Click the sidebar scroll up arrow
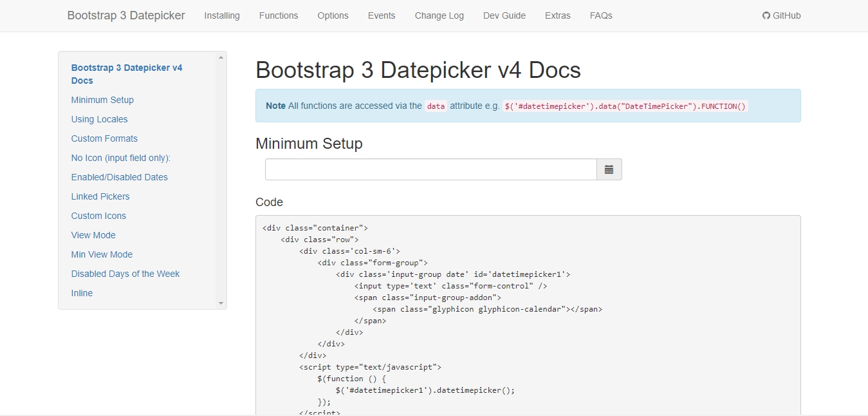868x416 pixels. [x=221, y=57]
